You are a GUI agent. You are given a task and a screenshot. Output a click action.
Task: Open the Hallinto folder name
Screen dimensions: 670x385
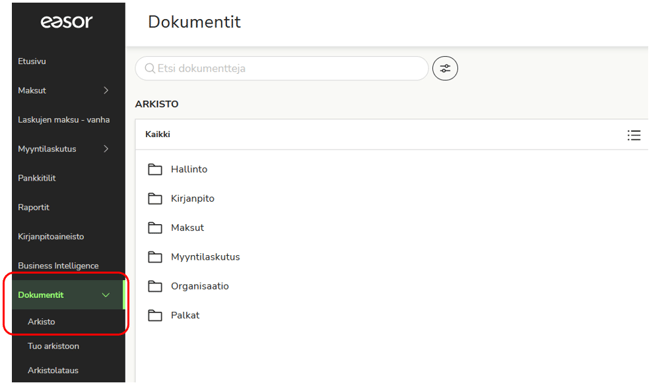pyautogui.click(x=189, y=169)
